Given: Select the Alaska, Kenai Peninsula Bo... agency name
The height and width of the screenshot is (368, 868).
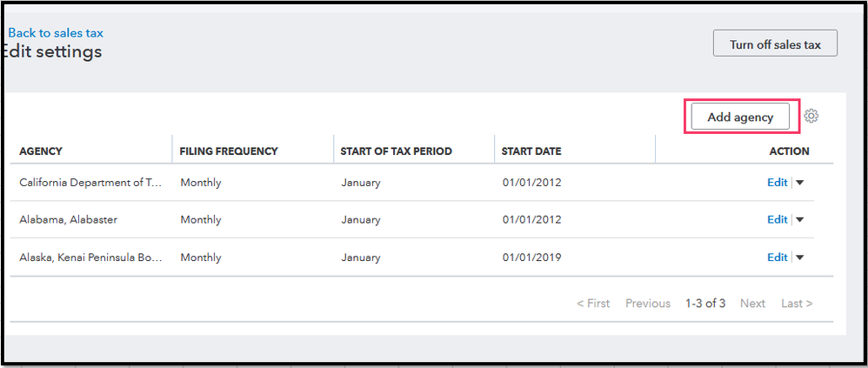Looking at the screenshot, I should pyautogui.click(x=90, y=258).
